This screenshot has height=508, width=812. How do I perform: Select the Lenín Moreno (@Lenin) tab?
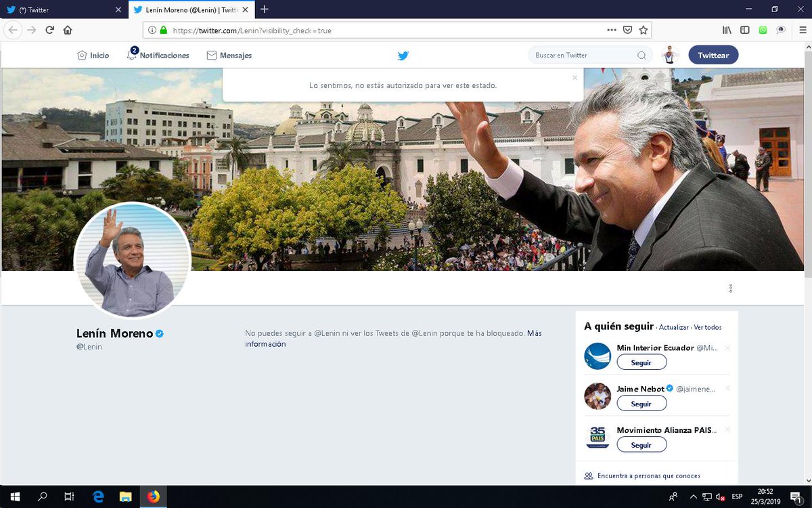click(192, 10)
